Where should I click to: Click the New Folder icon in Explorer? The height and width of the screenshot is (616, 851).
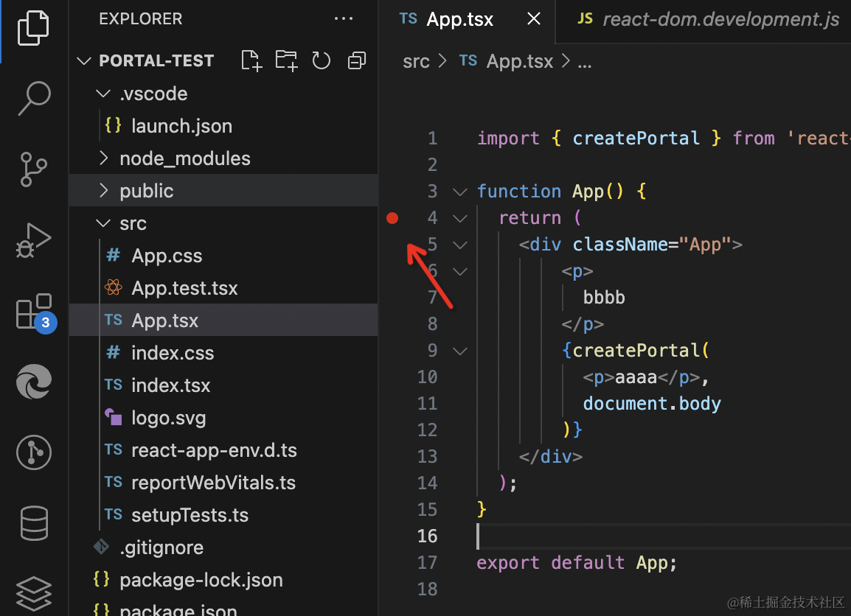pos(286,60)
